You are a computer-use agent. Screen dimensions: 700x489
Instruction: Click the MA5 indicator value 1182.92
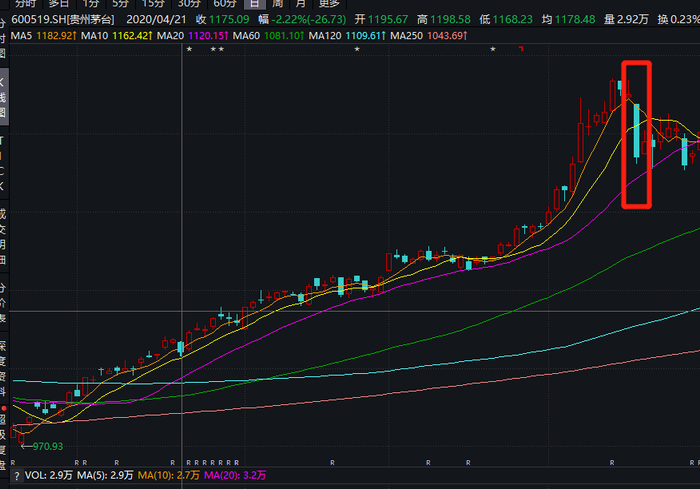click(x=56, y=36)
